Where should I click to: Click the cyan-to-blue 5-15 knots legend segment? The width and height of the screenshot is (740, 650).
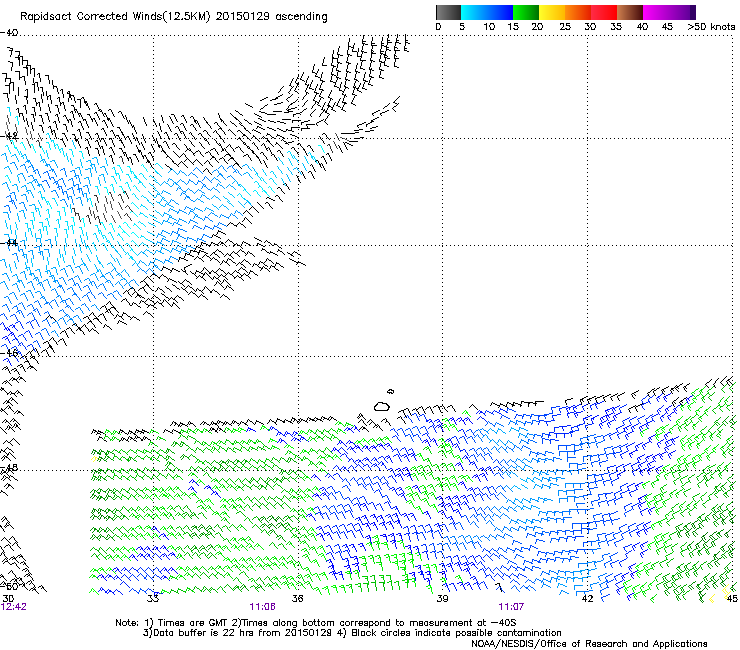pos(487,12)
